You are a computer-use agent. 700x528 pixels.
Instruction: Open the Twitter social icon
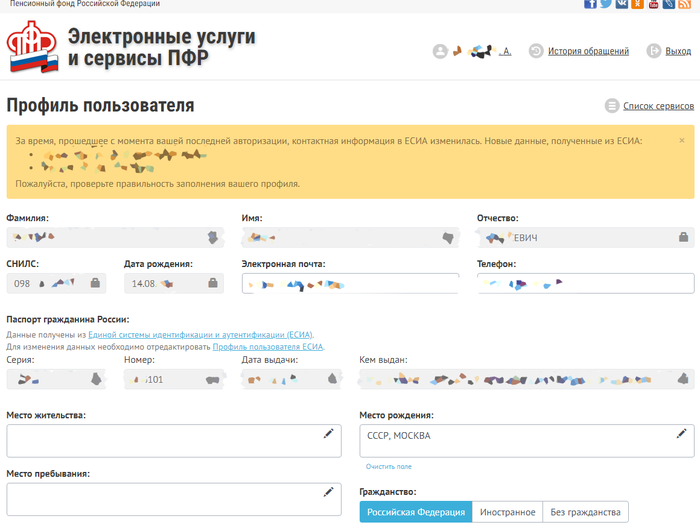(606, 4)
